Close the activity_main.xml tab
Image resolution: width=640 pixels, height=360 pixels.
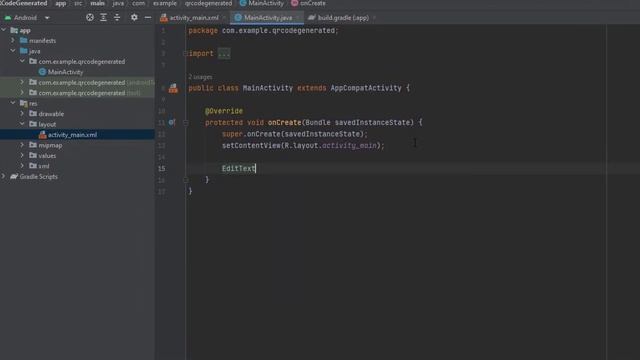point(224,18)
